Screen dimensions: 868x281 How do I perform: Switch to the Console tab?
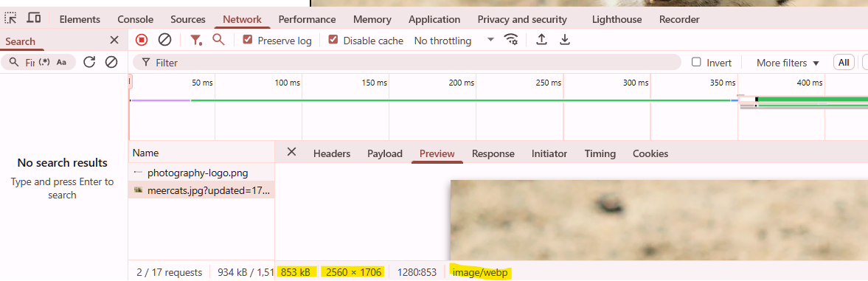136,19
